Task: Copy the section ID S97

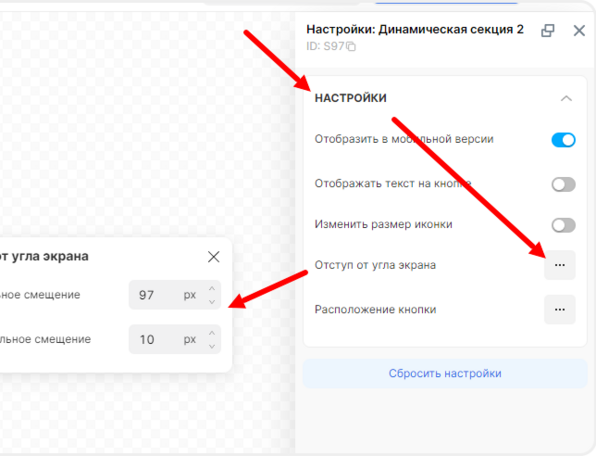Action: (351, 47)
